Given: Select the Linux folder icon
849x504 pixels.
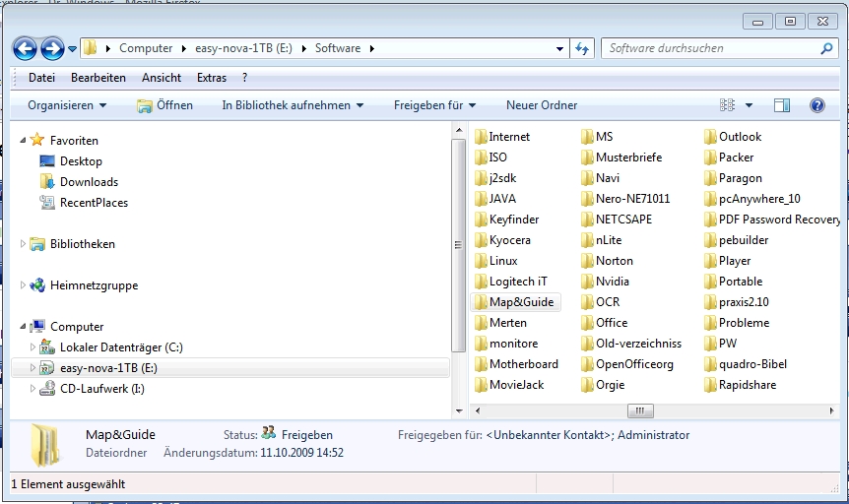Looking at the screenshot, I should (x=481, y=261).
